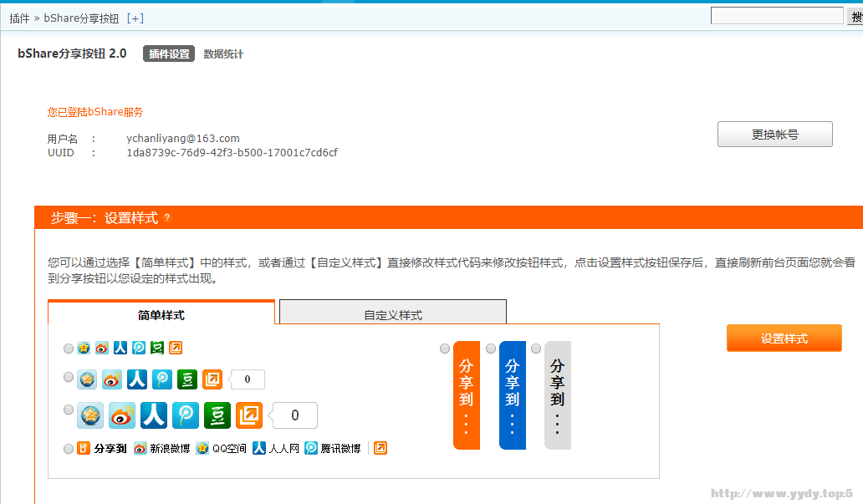Click the bShare分享按钮 breadcrumb link
863x504 pixels.
[81, 18]
